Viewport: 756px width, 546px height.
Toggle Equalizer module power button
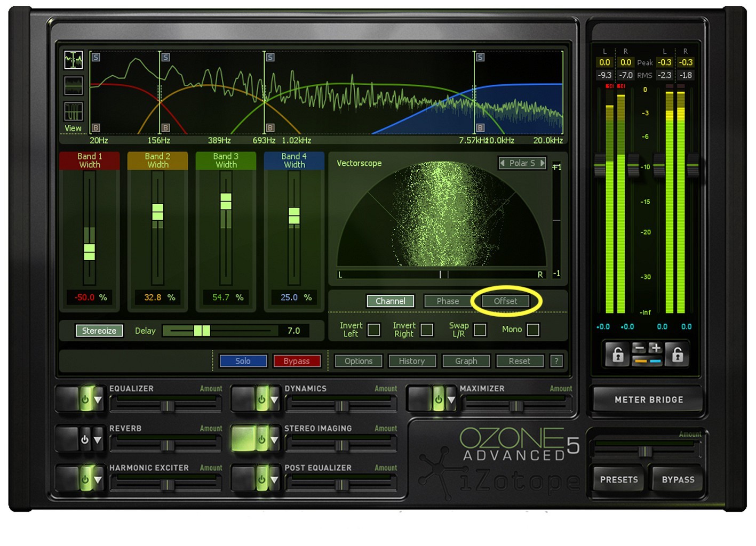(x=85, y=399)
